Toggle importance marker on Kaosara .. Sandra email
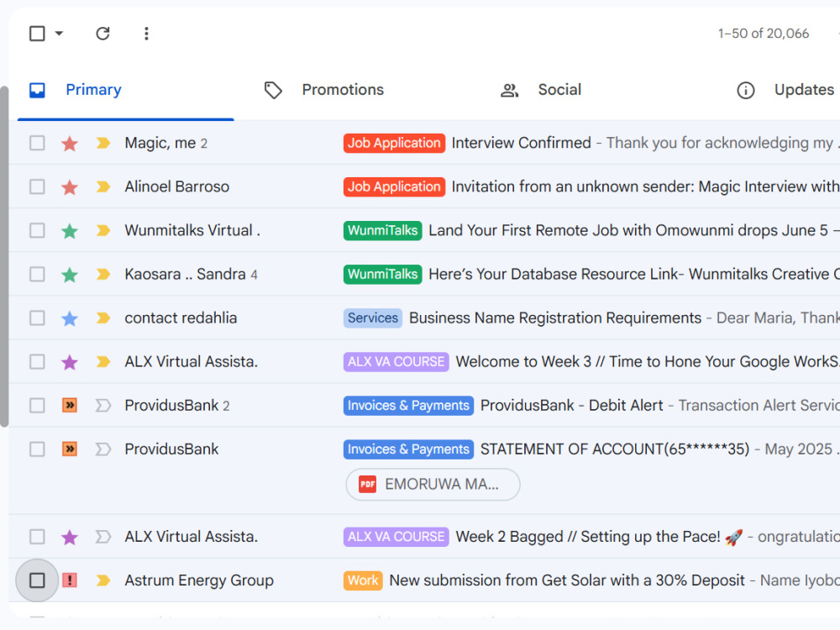840x630 pixels. point(102,275)
